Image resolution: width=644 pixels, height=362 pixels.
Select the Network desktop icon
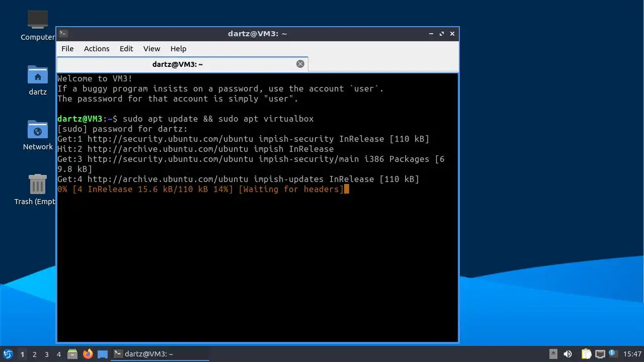coord(38,135)
